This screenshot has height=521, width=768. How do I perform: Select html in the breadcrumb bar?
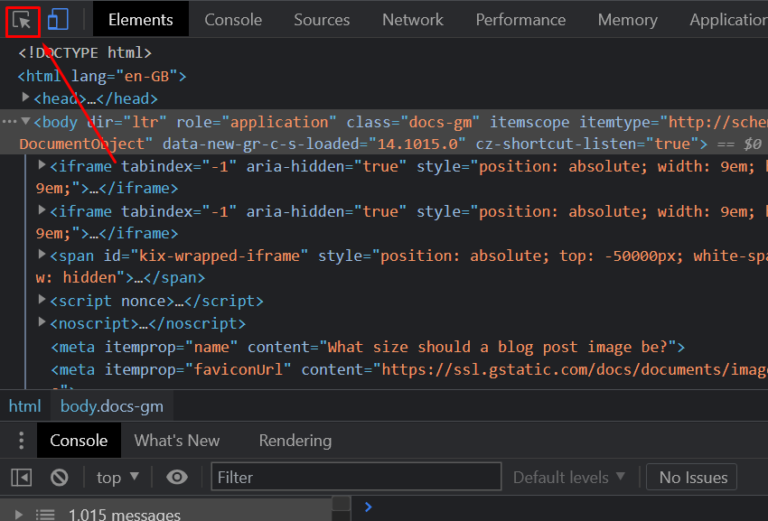click(25, 406)
